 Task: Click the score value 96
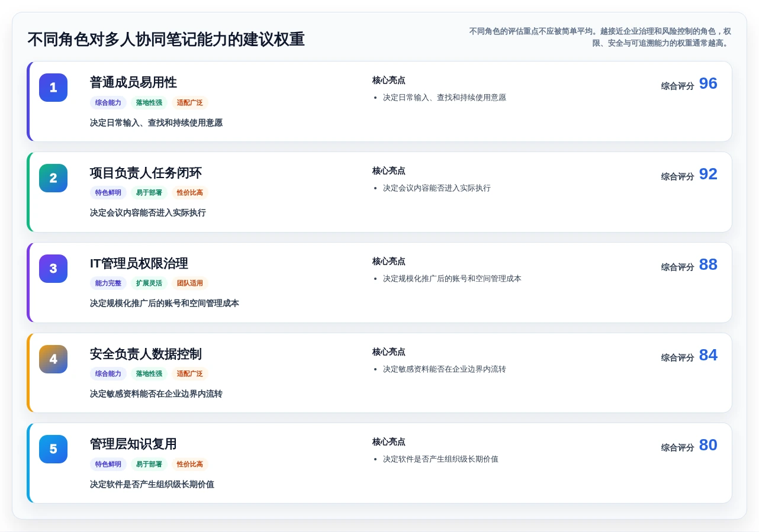(708, 83)
